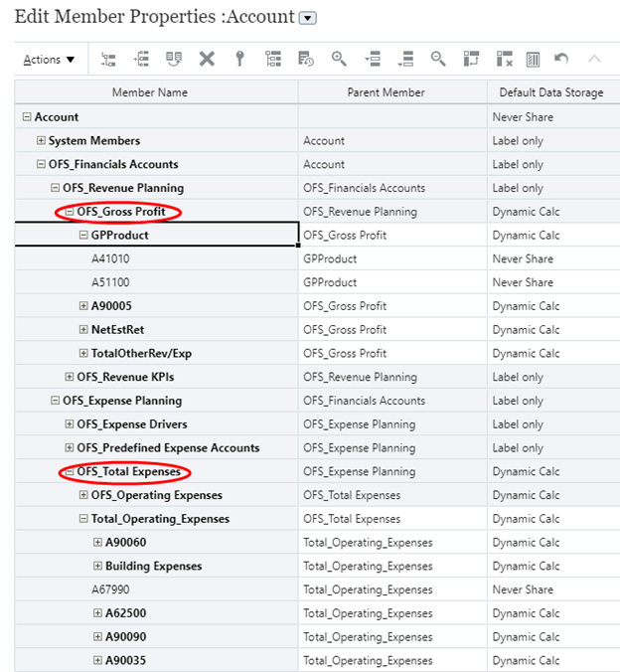Click the zoom out magnifier icon

[438, 60]
